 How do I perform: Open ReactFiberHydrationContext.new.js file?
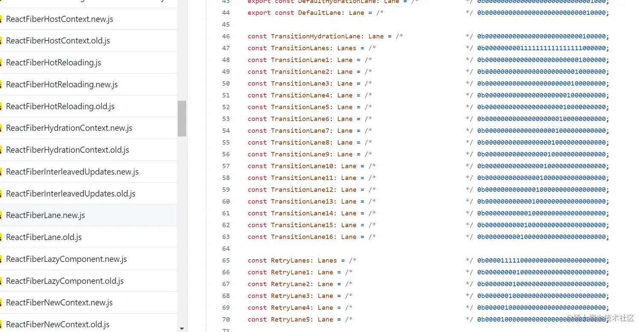[x=69, y=128]
